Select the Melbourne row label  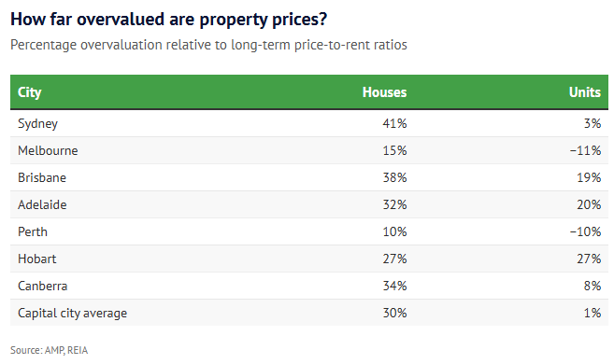[x=48, y=150]
